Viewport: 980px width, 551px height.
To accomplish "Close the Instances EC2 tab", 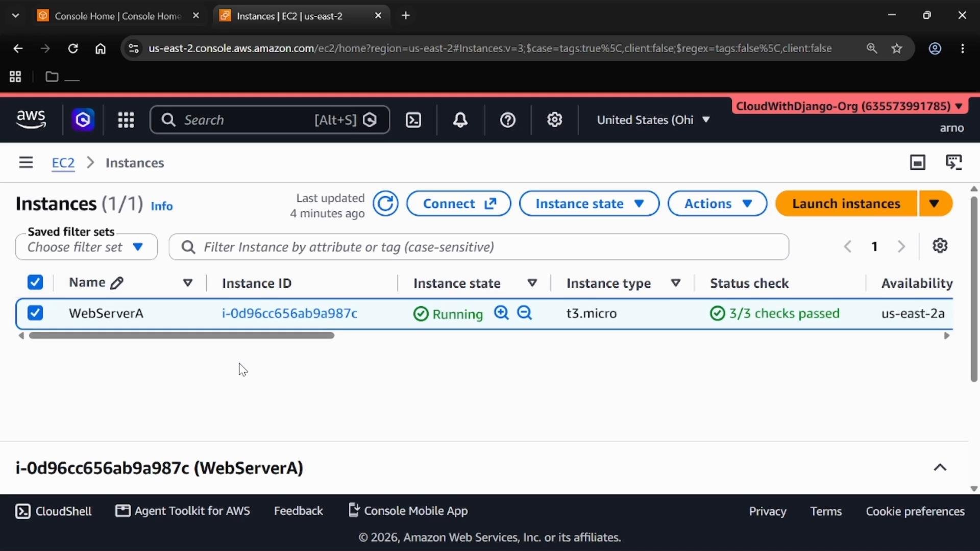I will pyautogui.click(x=378, y=16).
